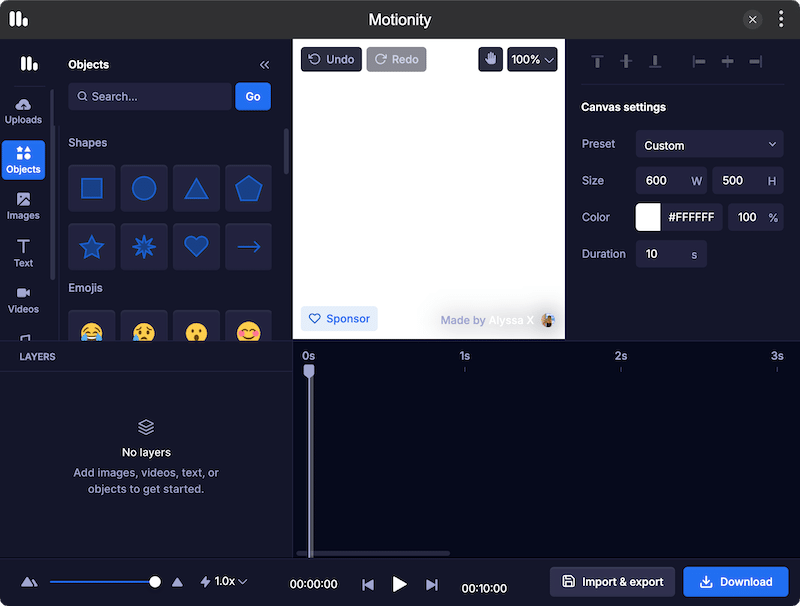The height and width of the screenshot is (606, 800).
Task: Play the animation
Action: (399, 584)
